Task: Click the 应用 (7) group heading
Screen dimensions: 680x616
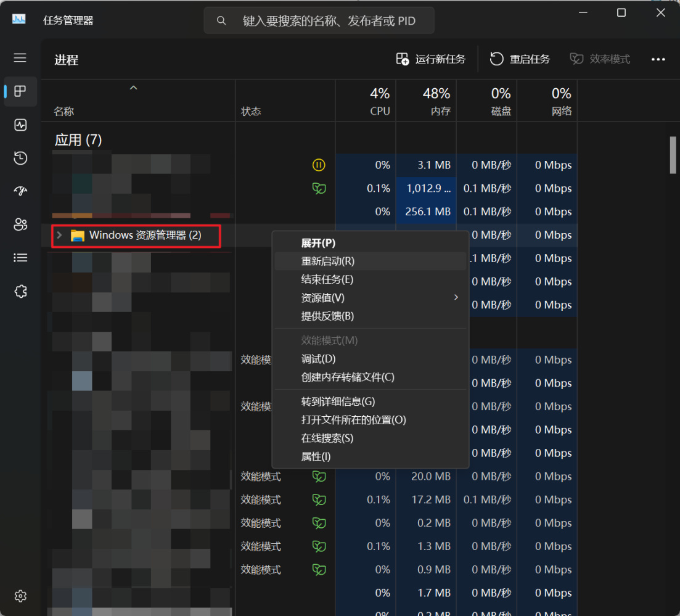Action: tap(78, 140)
